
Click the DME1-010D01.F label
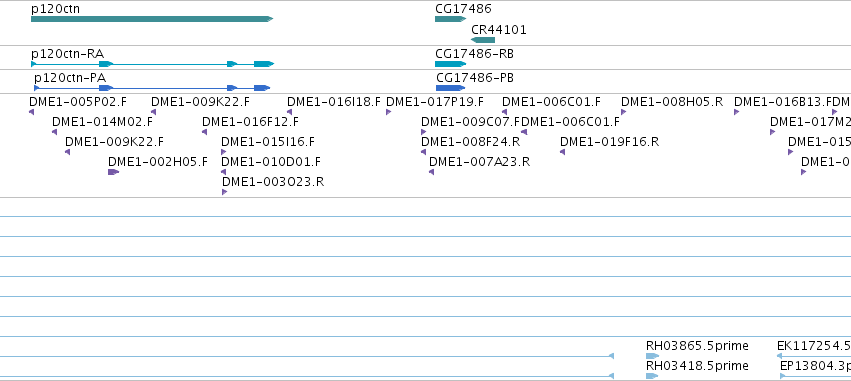point(271,162)
